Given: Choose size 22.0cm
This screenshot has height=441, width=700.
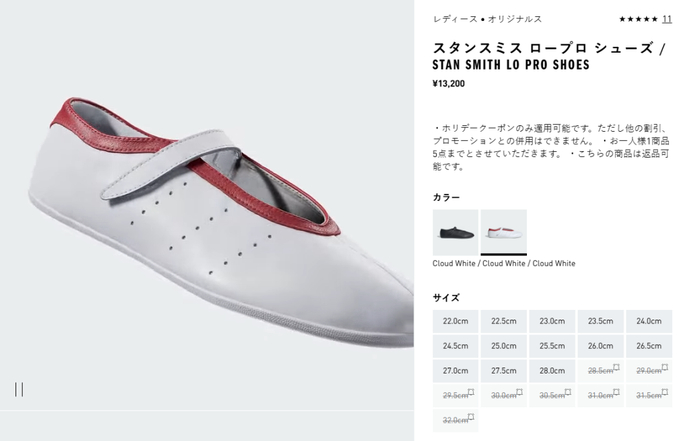Looking at the screenshot, I should click(455, 321).
